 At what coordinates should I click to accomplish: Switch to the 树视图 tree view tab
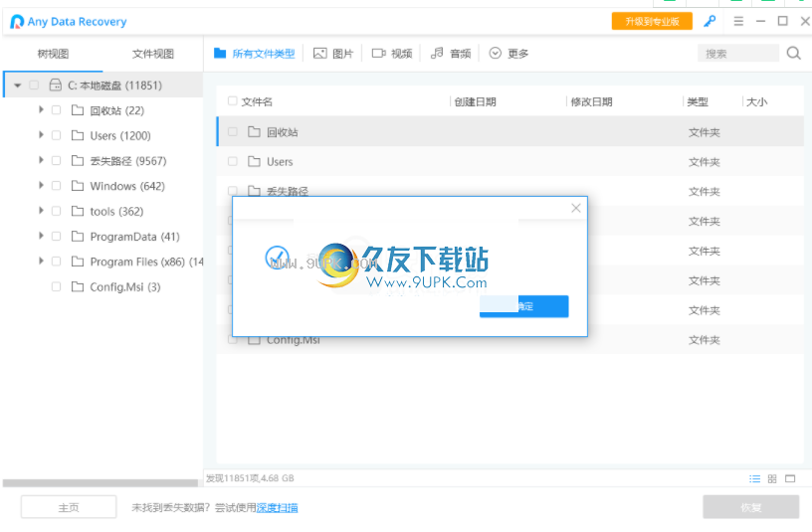(x=53, y=54)
